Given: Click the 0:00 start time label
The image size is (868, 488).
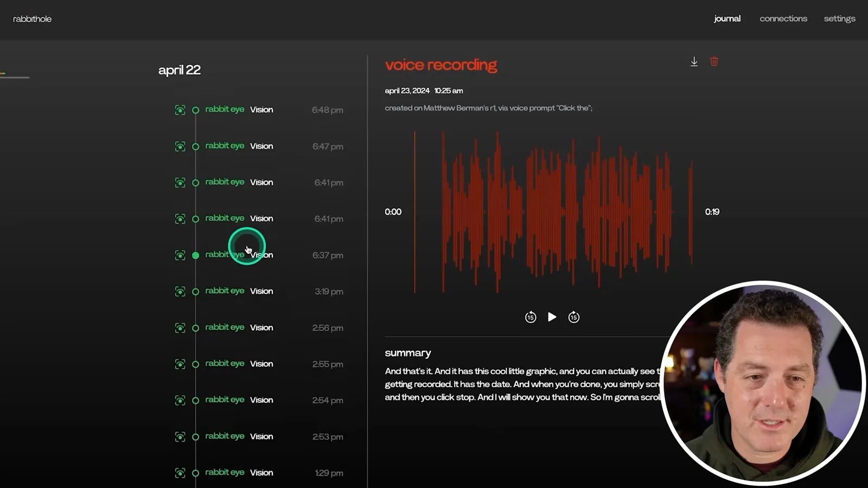Looking at the screenshot, I should tap(393, 212).
